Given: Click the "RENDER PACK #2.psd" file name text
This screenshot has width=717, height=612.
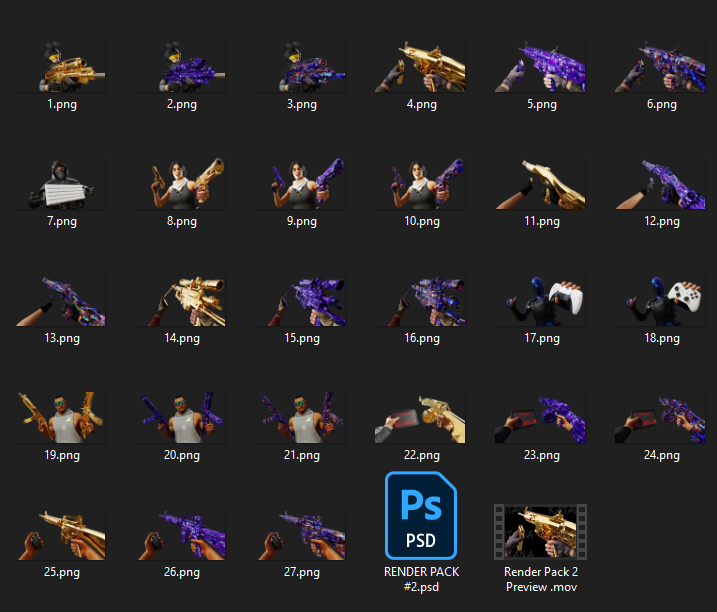Looking at the screenshot, I should (x=422, y=579).
